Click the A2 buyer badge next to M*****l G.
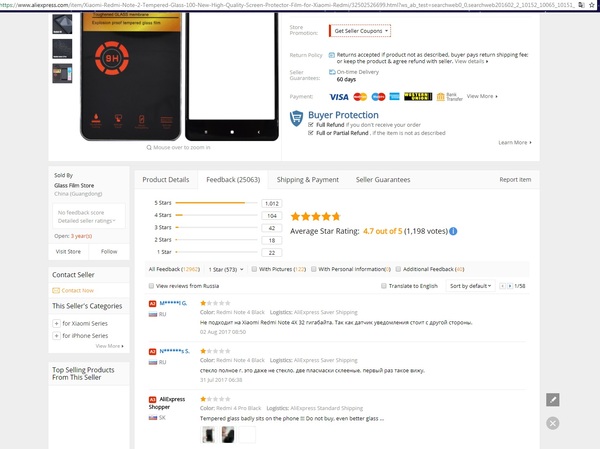This screenshot has width=600, height=449. point(152,304)
